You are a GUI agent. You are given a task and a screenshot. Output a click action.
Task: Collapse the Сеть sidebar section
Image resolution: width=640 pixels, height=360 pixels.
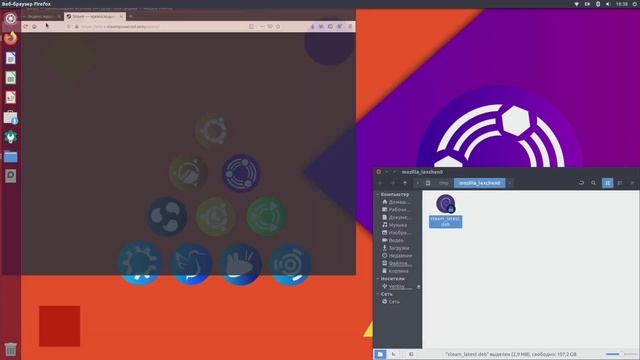378,294
